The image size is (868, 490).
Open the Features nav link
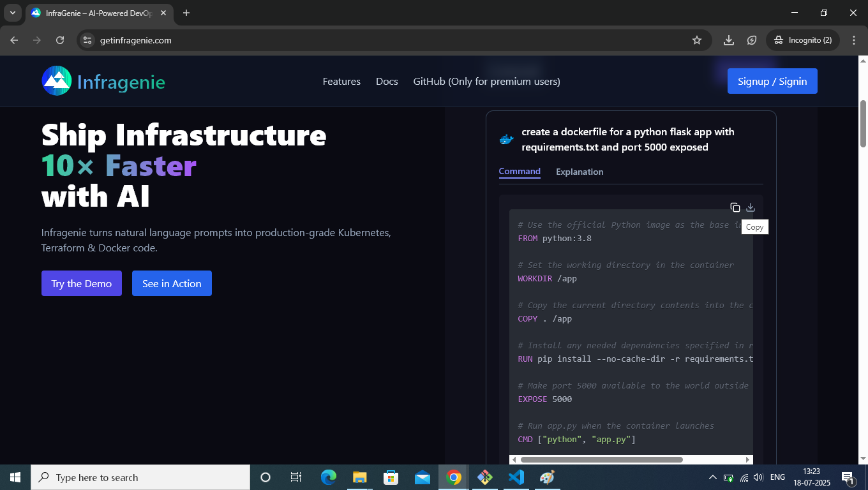click(x=341, y=81)
